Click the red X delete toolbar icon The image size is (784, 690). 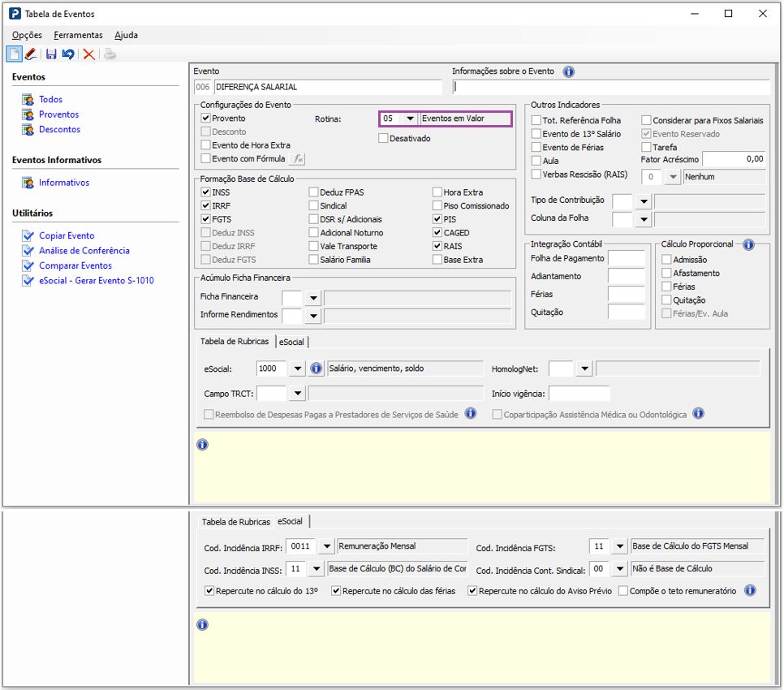[89, 54]
